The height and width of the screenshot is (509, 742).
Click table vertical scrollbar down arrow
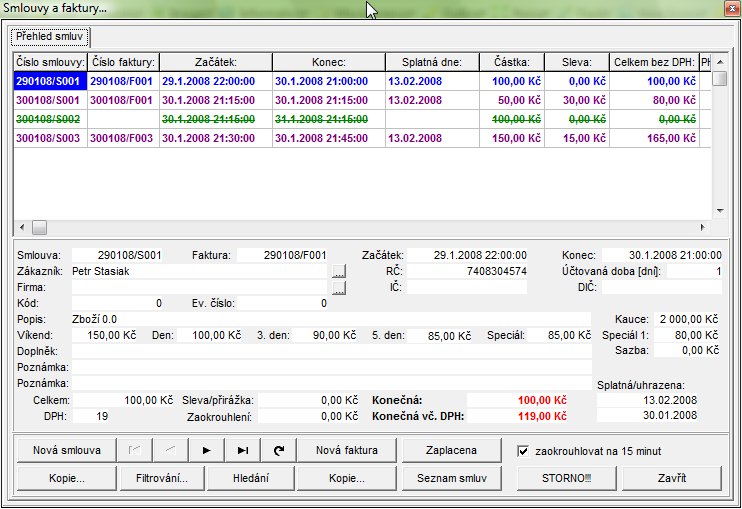719,211
